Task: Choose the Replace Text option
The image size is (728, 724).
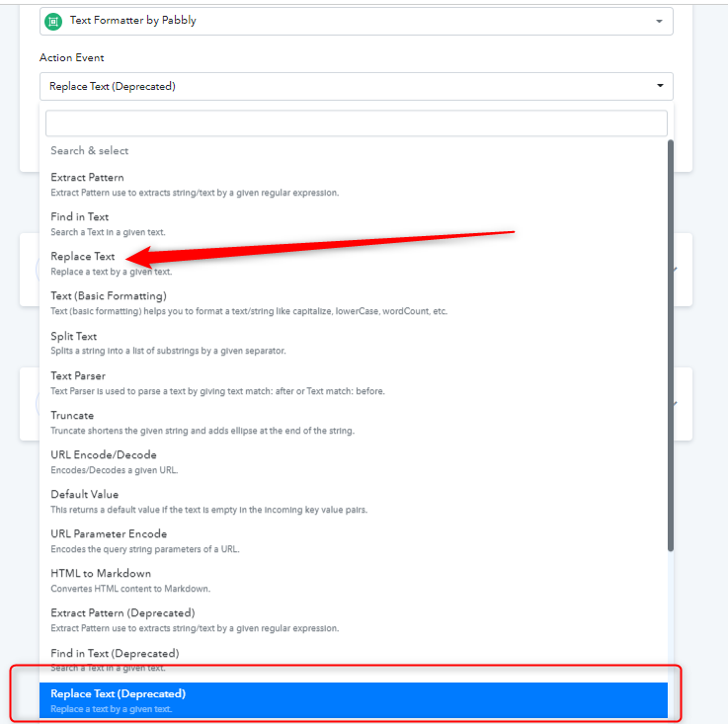Action: [354, 264]
